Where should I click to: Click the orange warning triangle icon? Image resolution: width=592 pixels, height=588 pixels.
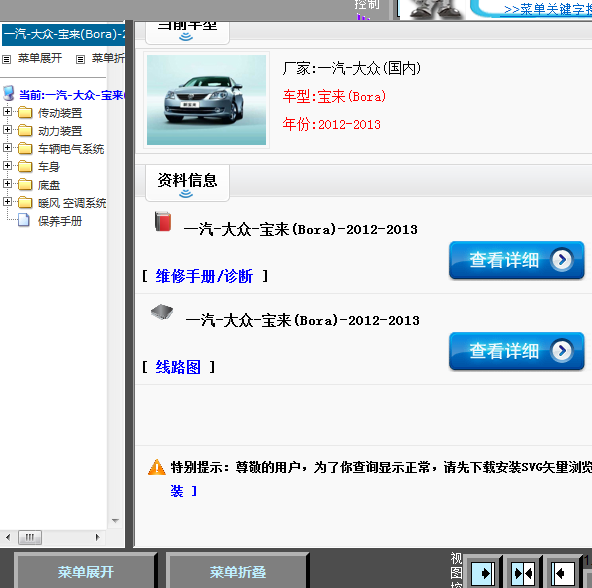click(x=157, y=467)
